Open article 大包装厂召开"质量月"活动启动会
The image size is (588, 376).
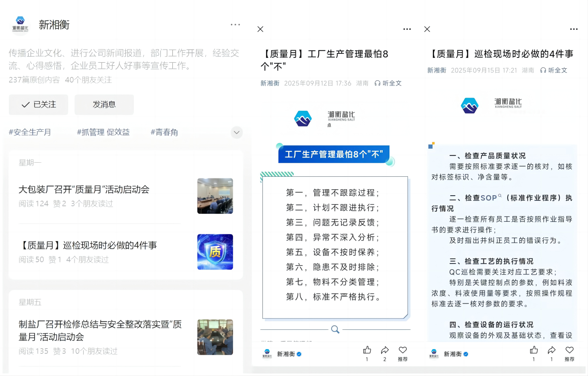coord(84,190)
